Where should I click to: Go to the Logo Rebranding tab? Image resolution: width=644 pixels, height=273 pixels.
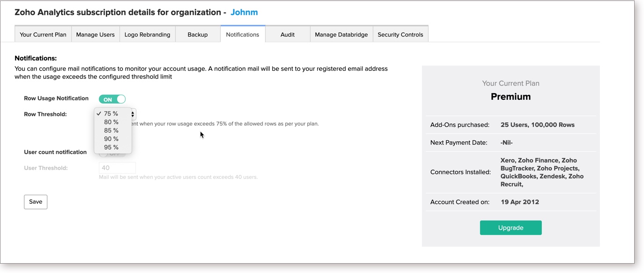coord(147,35)
